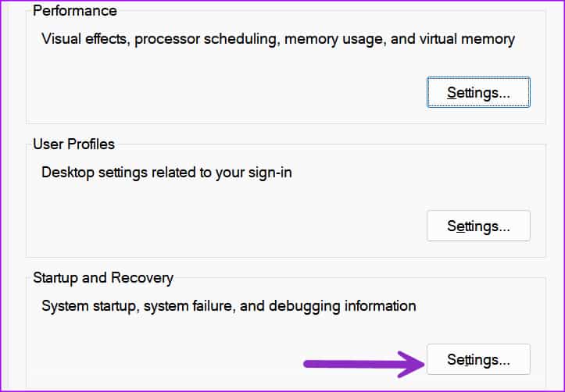Image resolution: width=565 pixels, height=392 pixels.
Task: Click the 'Desktop settings related to your sign-in' text
Action: click(166, 173)
